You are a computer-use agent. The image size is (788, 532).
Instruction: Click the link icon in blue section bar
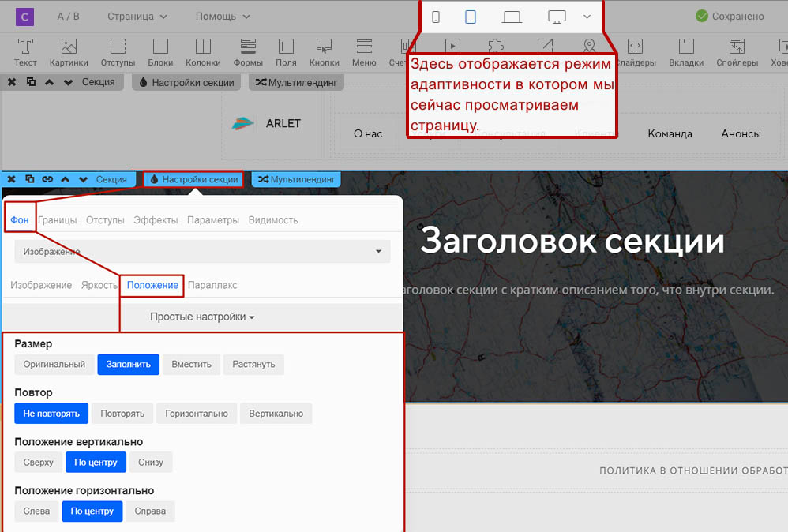click(x=47, y=180)
